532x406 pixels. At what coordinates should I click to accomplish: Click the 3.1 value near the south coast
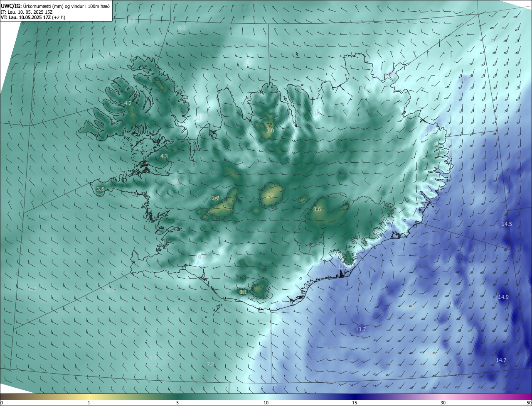tap(243, 292)
